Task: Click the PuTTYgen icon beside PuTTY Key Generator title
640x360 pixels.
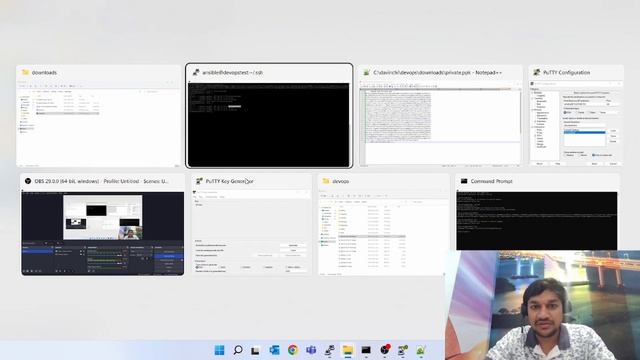Action: 199,181
